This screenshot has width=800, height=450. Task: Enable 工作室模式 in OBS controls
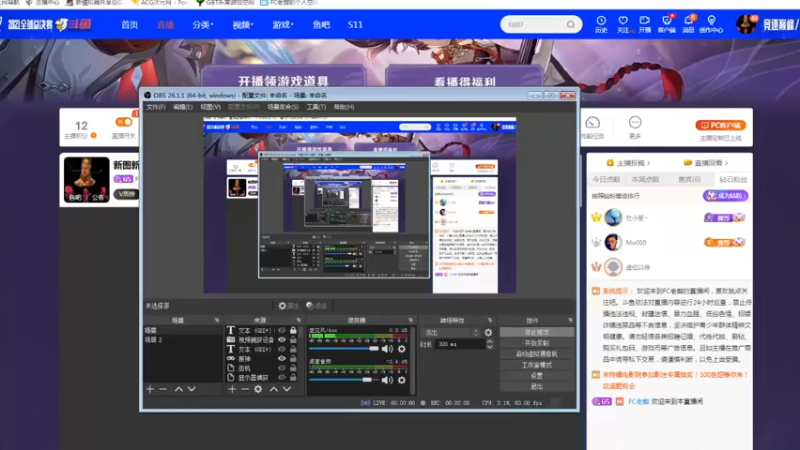point(537,365)
